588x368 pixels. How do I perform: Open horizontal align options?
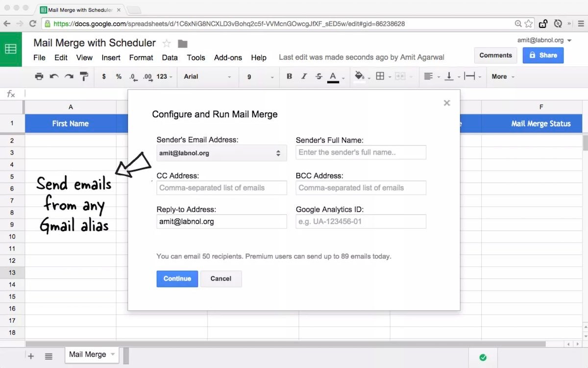(x=428, y=76)
